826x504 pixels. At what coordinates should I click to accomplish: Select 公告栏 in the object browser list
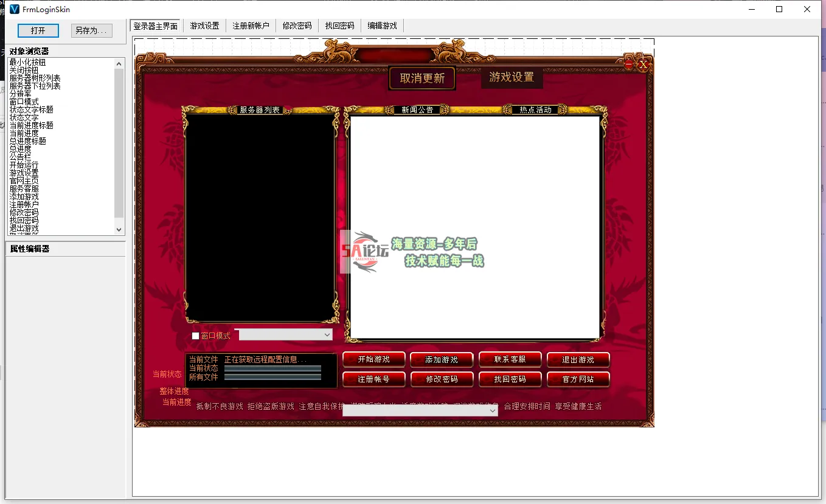click(20, 156)
